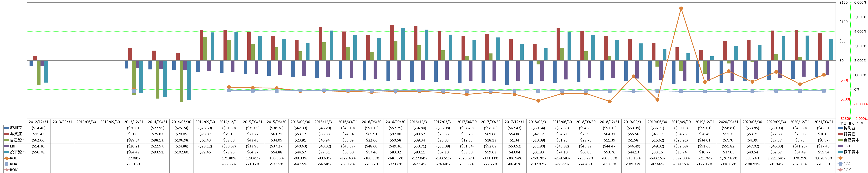The image size is (868, 173).
Task: Click the ROE orange marker in the table's left legend
Action: (7, 158)
